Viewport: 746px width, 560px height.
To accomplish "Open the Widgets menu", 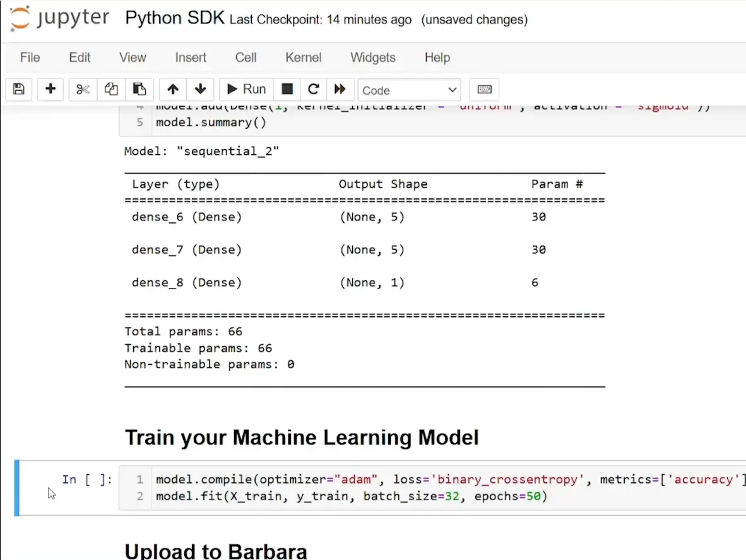I will pos(373,57).
